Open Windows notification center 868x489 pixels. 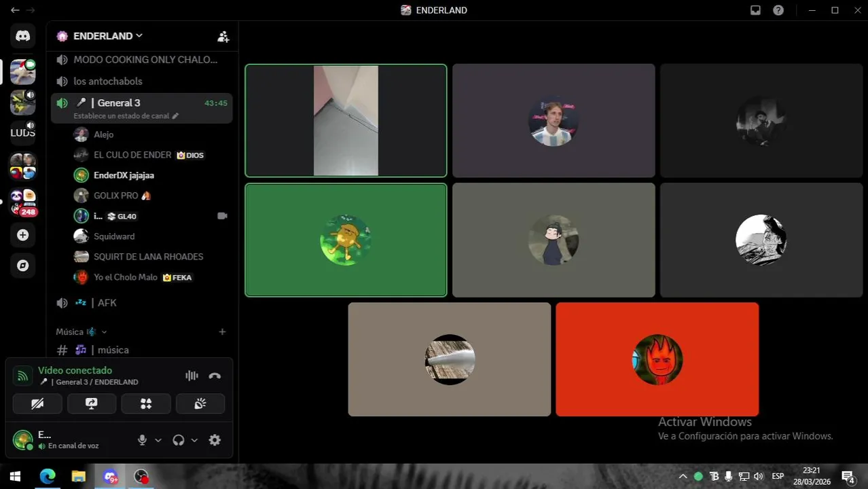click(848, 477)
